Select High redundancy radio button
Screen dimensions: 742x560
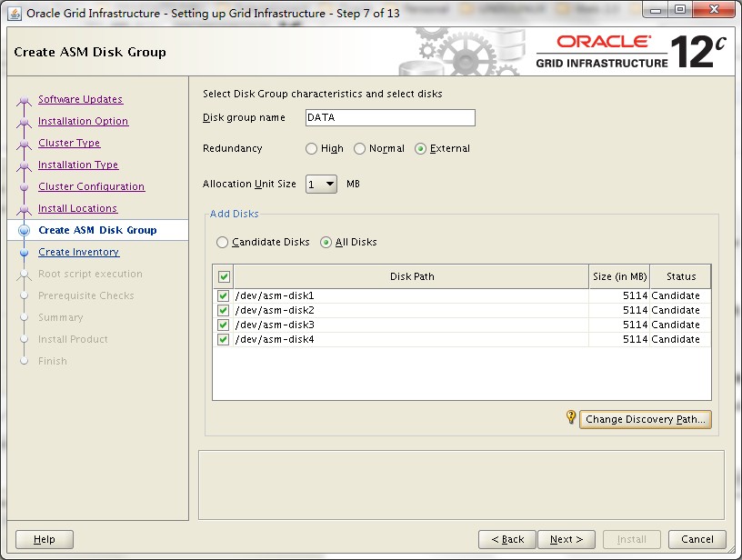[x=311, y=149]
